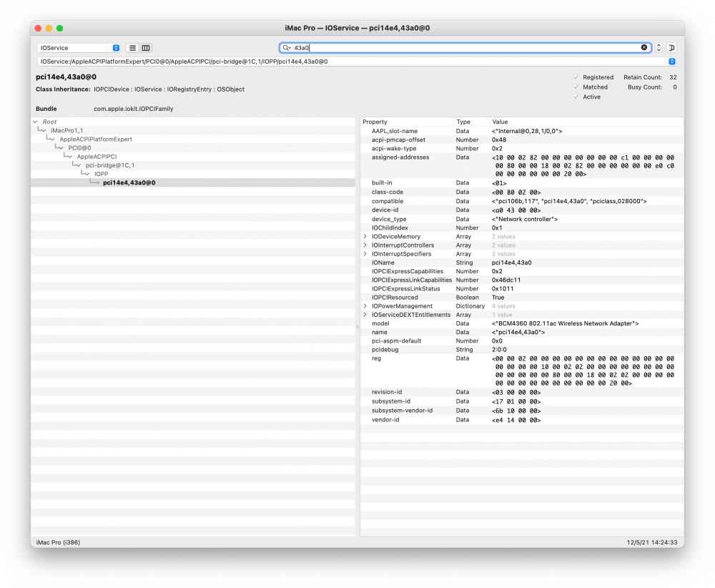Select the vendor-id property row
715x588 pixels.
point(522,420)
